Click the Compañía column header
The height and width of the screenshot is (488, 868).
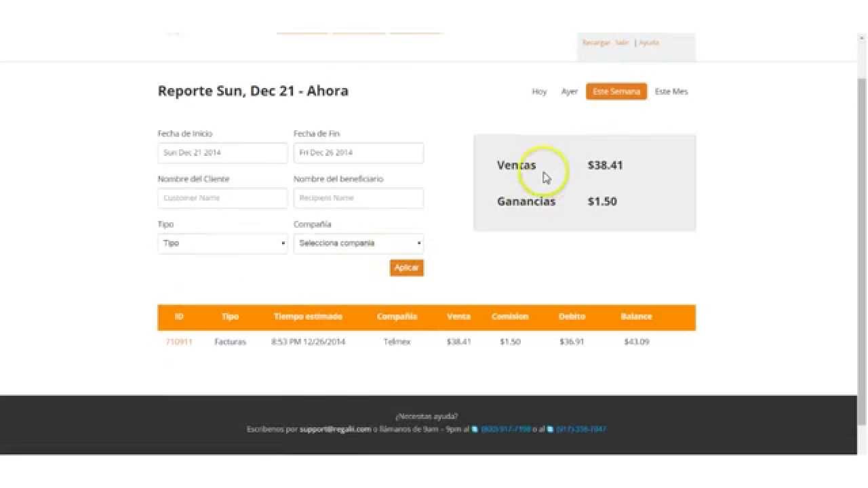[397, 317]
